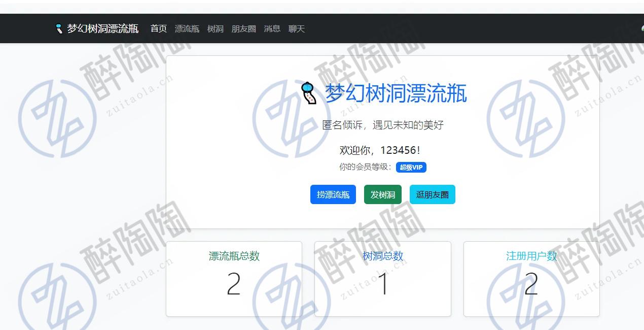The width and height of the screenshot is (644, 330).
Task: Switch to 聊天 in the navbar
Action: (x=296, y=29)
